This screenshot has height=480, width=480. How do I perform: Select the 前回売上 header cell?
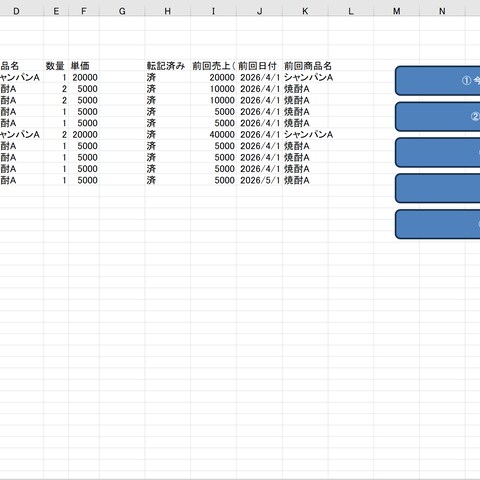tap(213, 66)
